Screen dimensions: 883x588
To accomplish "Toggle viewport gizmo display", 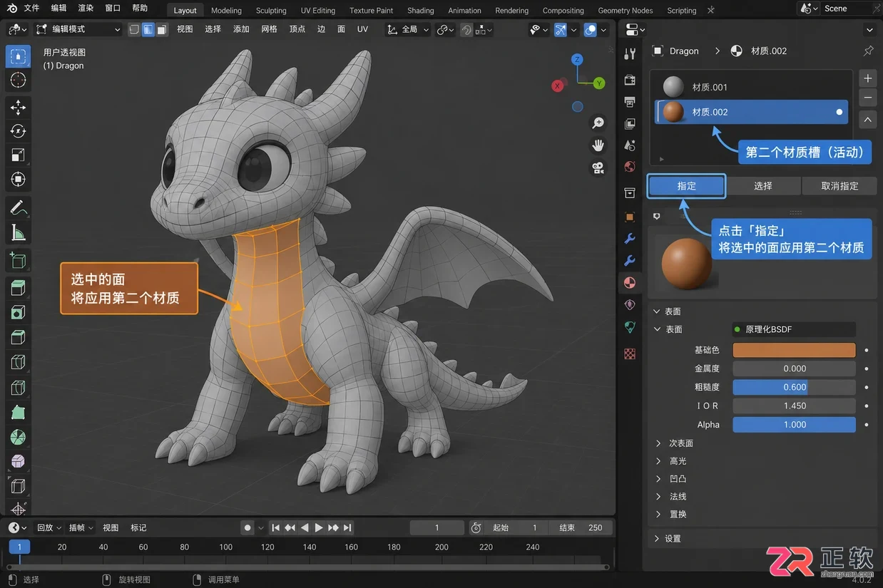I will point(561,30).
